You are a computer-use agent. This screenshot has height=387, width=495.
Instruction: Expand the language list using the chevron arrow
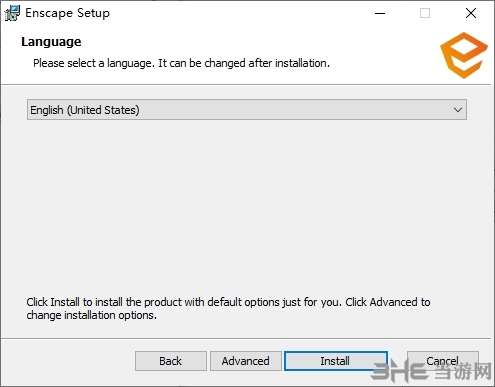coord(458,110)
